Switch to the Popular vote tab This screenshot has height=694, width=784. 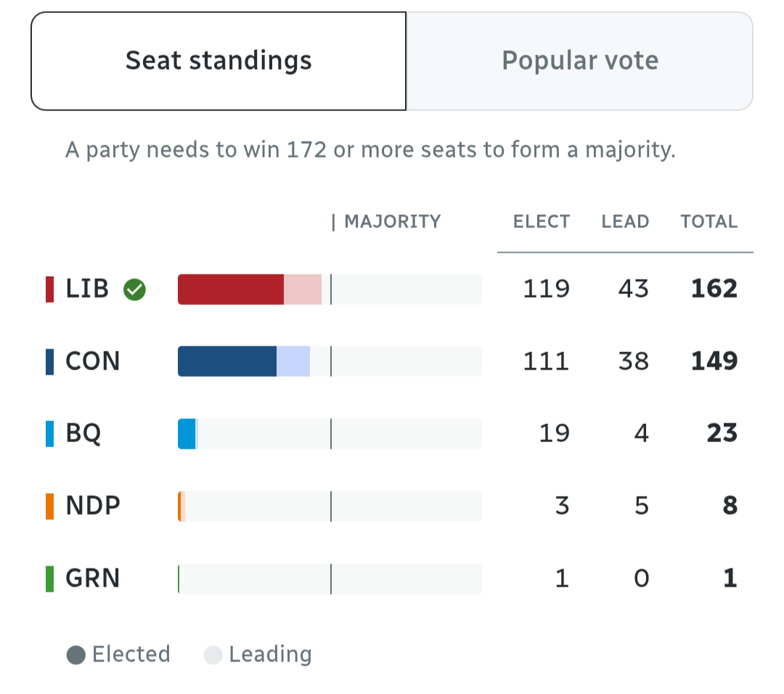(x=579, y=60)
